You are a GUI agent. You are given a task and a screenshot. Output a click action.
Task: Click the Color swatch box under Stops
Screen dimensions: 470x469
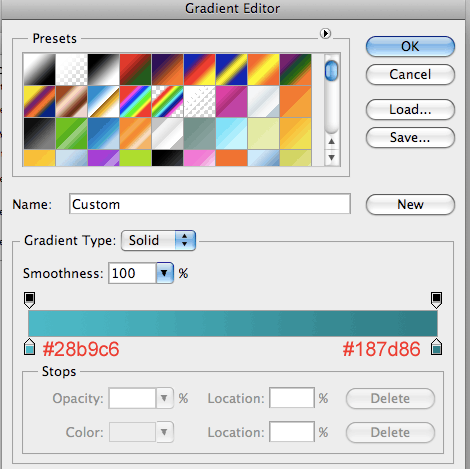tap(132, 432)
